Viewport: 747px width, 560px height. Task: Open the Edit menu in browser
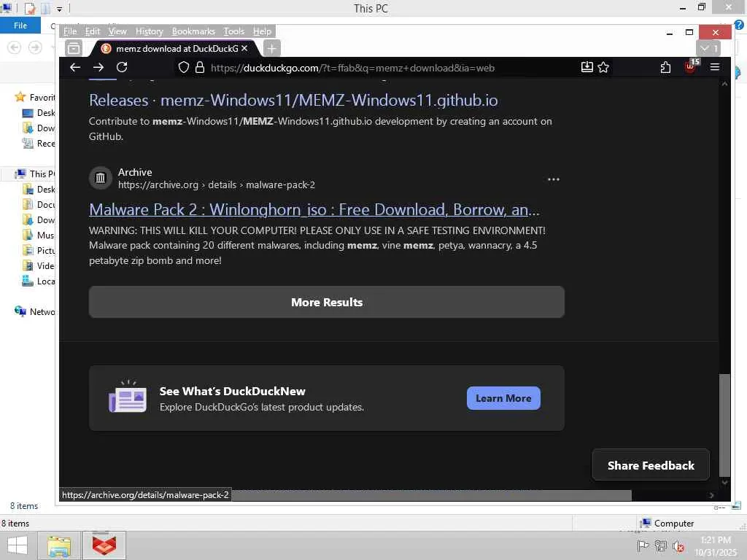click(x=93, y=31)
